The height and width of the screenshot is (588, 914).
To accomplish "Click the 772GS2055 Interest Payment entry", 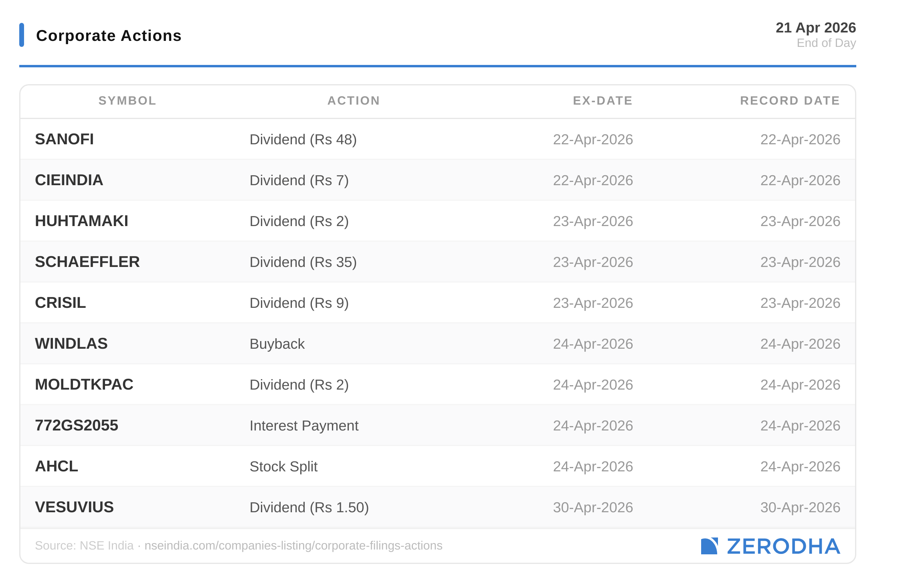I will (303, 426).
